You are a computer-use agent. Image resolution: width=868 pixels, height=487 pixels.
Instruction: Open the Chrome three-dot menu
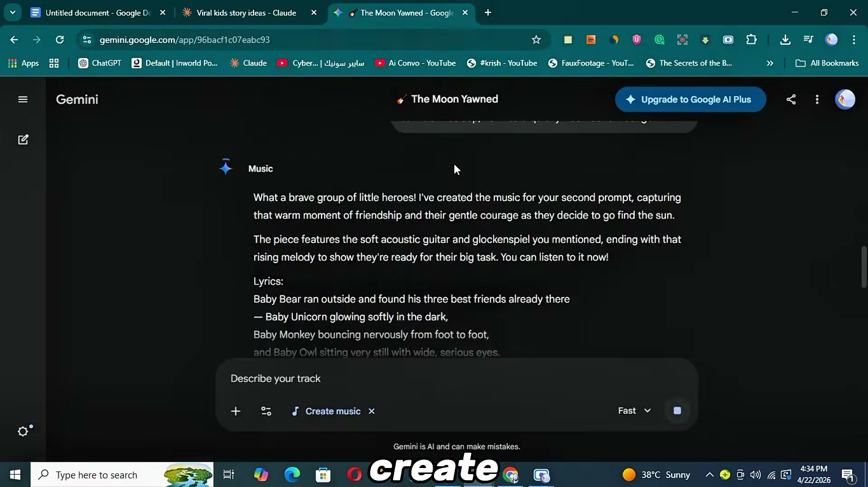coord(854,40)
